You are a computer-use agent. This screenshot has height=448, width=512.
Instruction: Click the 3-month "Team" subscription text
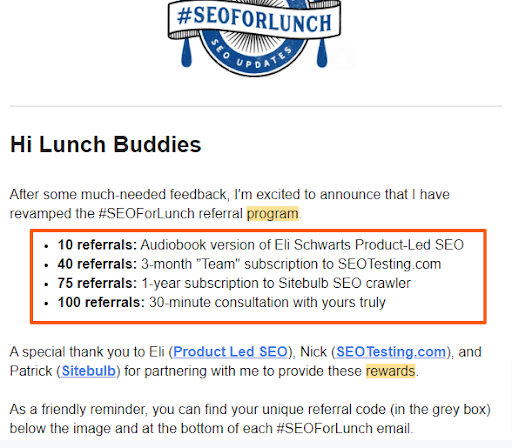[291, 264]
